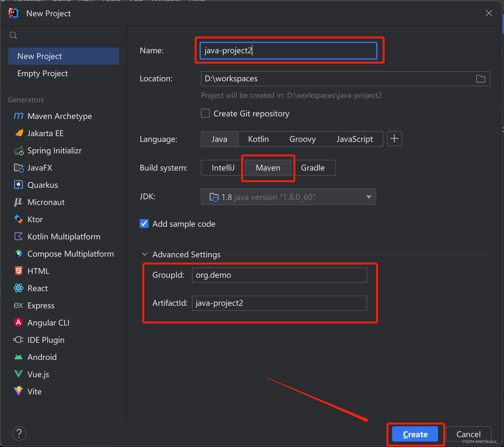504x447 pixels.
Task: Click the IntelliJ IDEA logo in title bar
Action: coord(13,13)
